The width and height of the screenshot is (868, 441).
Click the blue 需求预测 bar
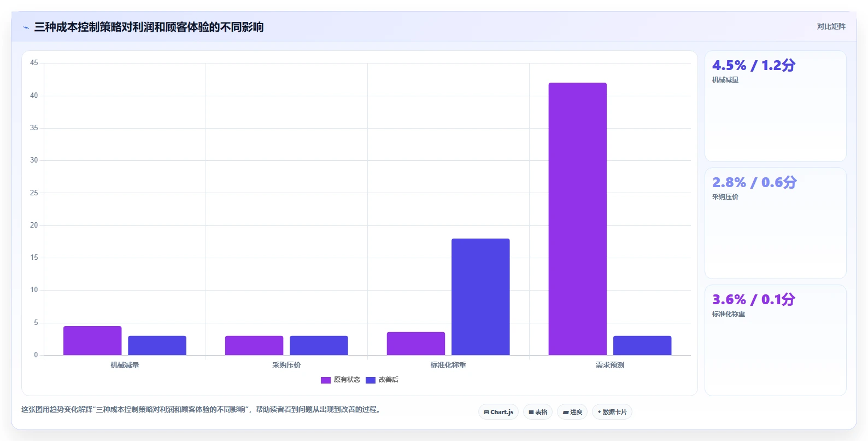pos(642,345)
